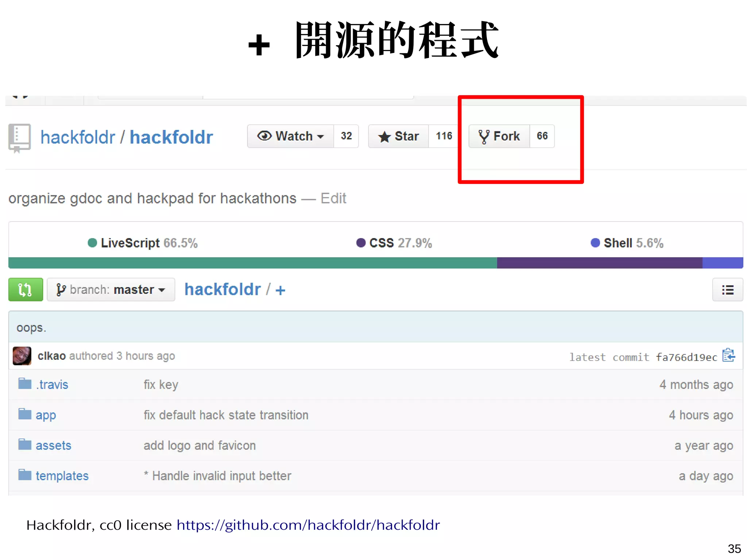Open the templates folder

pos(62,476)
